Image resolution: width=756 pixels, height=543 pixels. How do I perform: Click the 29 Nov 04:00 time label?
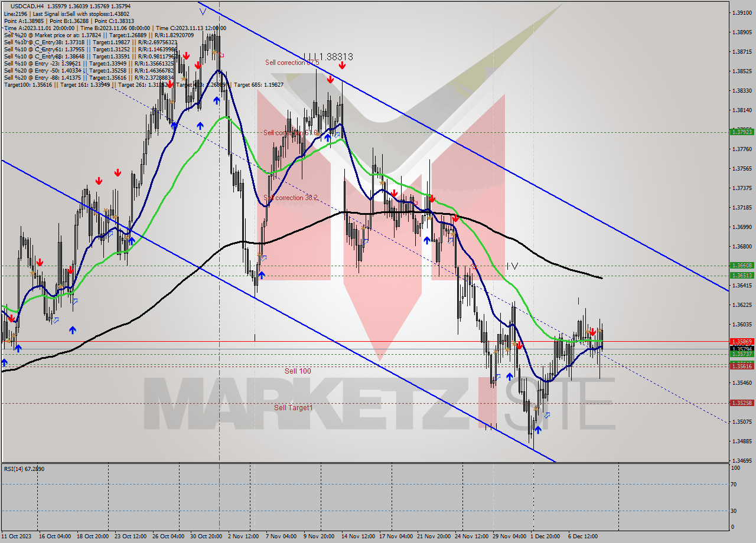click(x=510, y=537)
